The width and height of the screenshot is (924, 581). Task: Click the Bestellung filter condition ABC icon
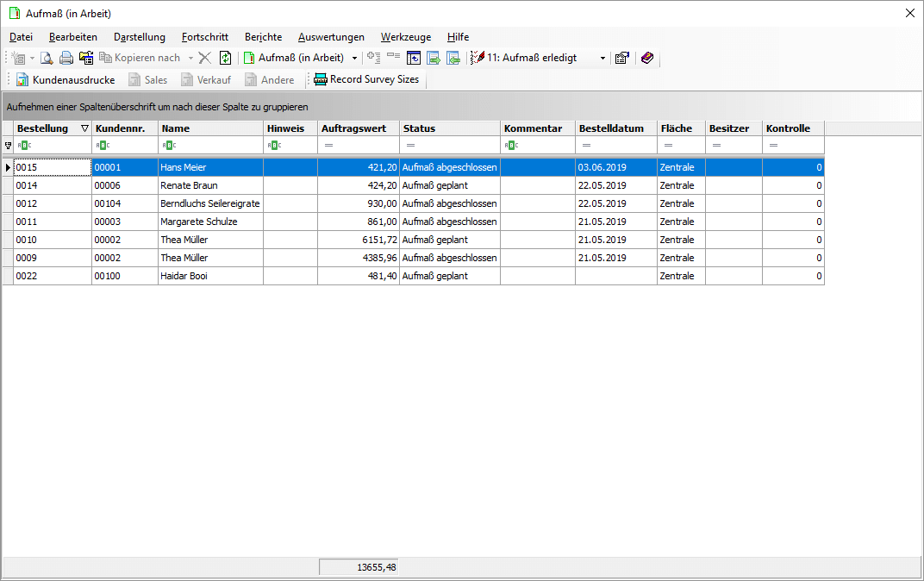pos(24,146)
